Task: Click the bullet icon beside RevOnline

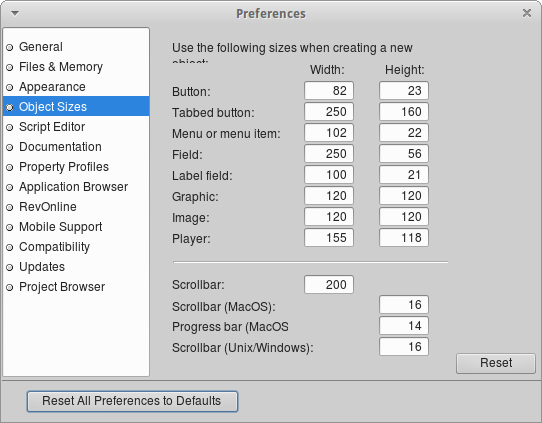Action: (10, 208)
